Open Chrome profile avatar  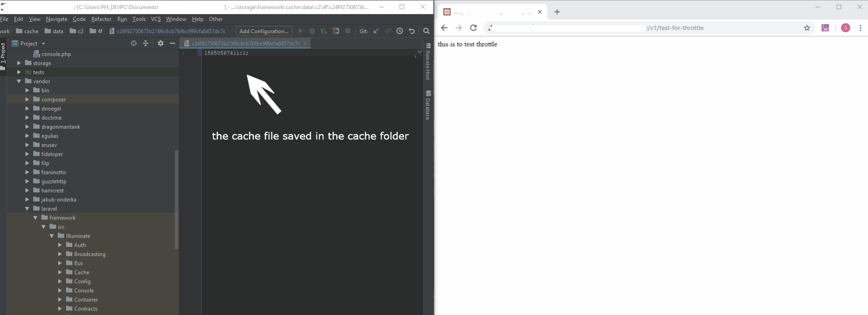point(846,28)
